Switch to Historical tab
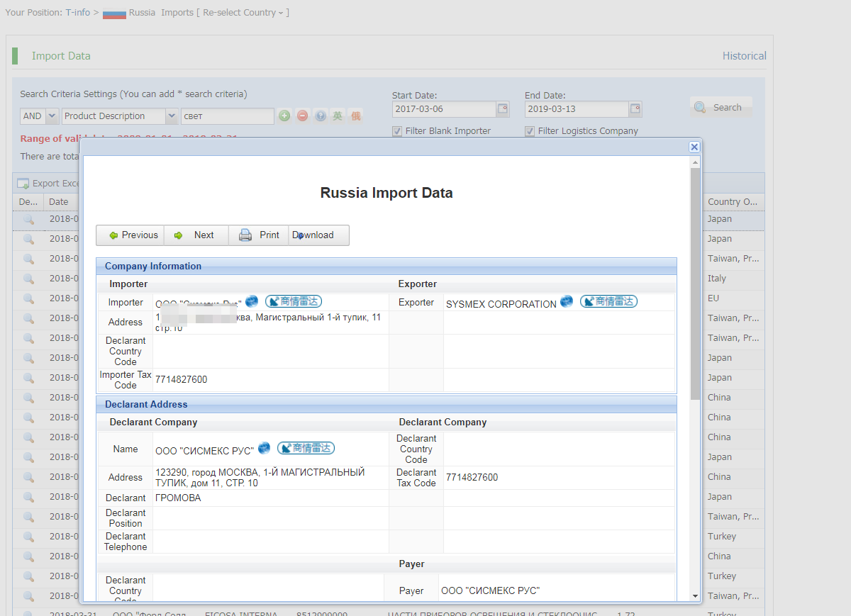This screenshot has height=616, width=851. point(744,56)
